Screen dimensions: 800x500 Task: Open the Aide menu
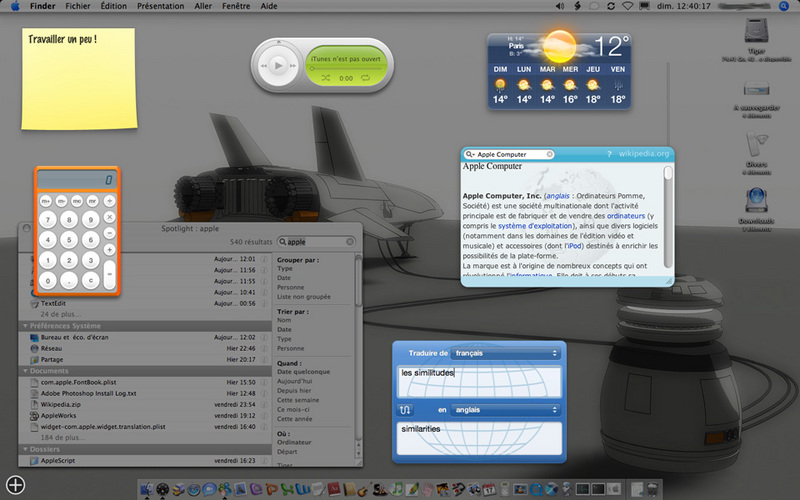pyautogui.click(x=269, y=6)
